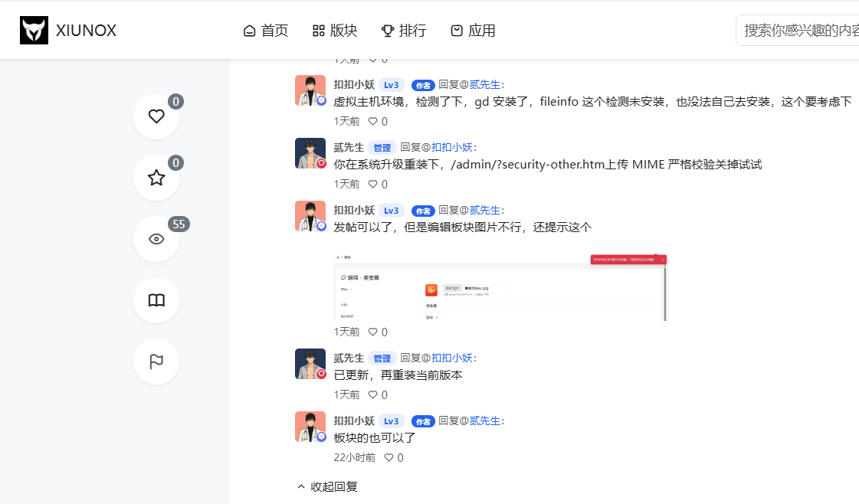This screenshot has height=504, width=859.
Task: Open the 排行 ranking menu item
Action: [404, 31]
